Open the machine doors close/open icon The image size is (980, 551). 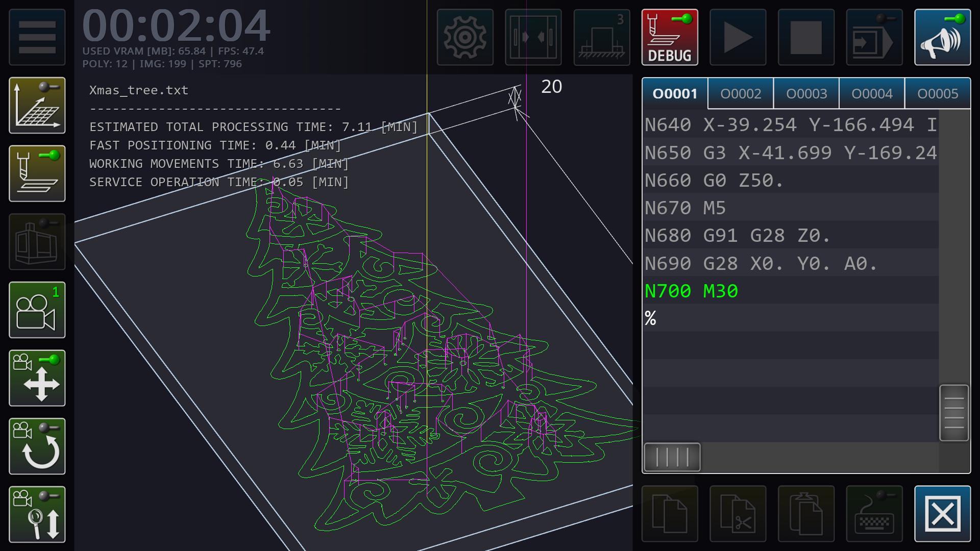pyautogui.click(x=533, y=37)
